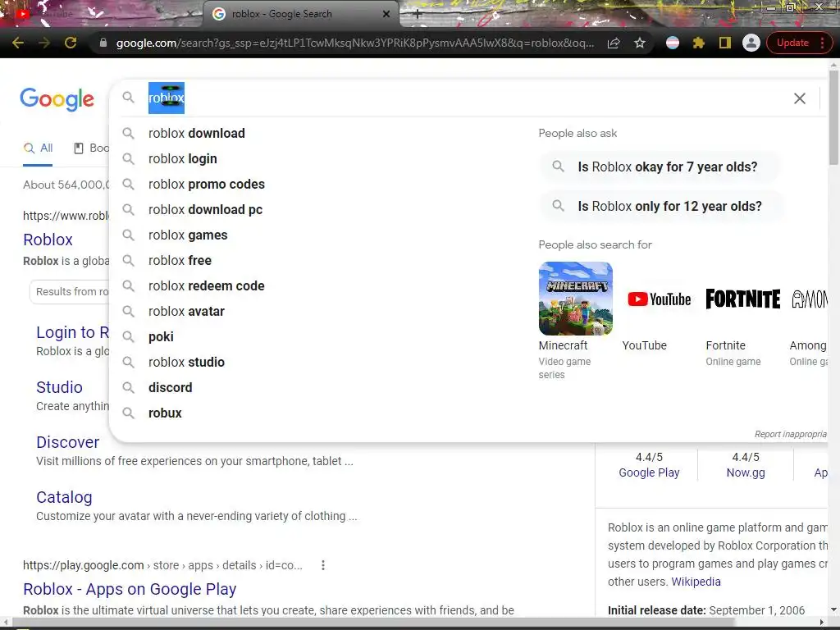Open the Google Play rating link
Image resolution: width=840 pixels, height=630 pixels.
point(649,473)
